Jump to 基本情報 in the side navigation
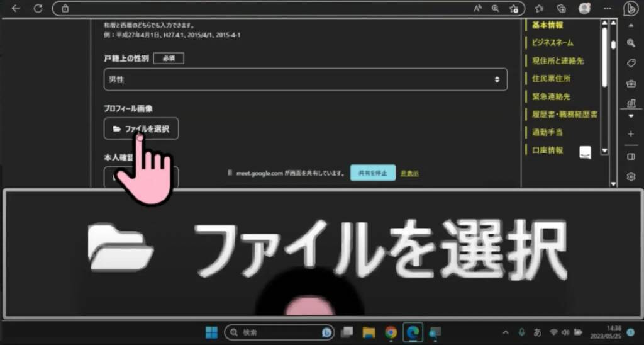644x345 pixels. (548, 25)
